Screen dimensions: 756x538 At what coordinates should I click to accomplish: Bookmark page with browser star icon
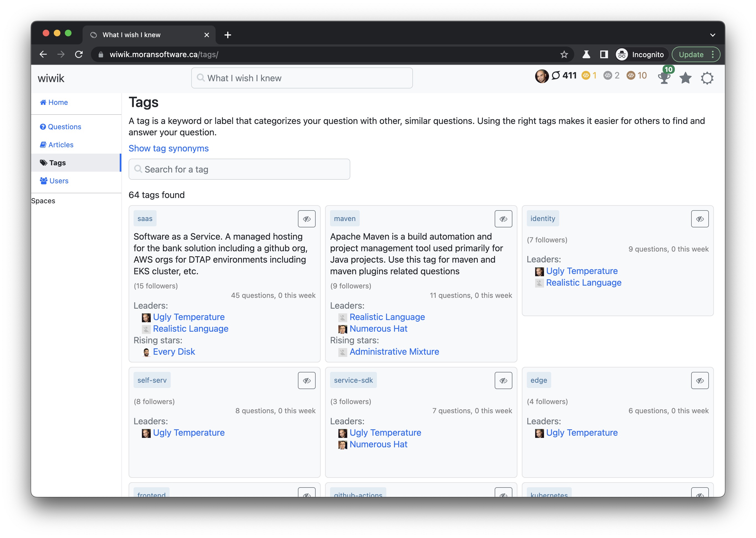point(564,54)
